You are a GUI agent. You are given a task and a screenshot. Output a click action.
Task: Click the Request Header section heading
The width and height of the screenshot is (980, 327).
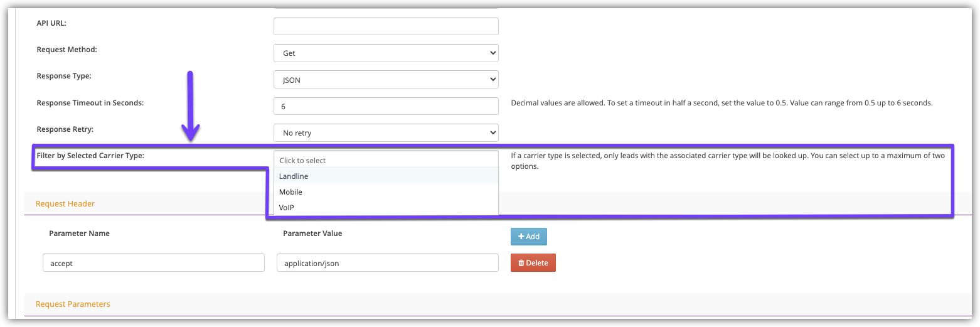65,203
